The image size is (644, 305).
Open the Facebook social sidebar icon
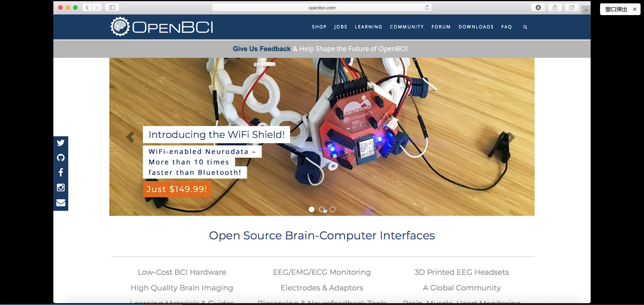click(x=61, y=172)
